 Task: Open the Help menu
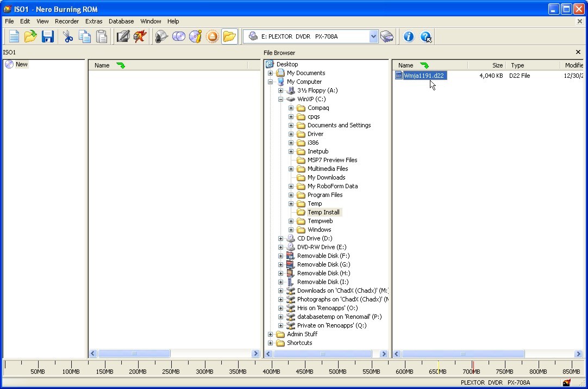[x=173, y=21]
